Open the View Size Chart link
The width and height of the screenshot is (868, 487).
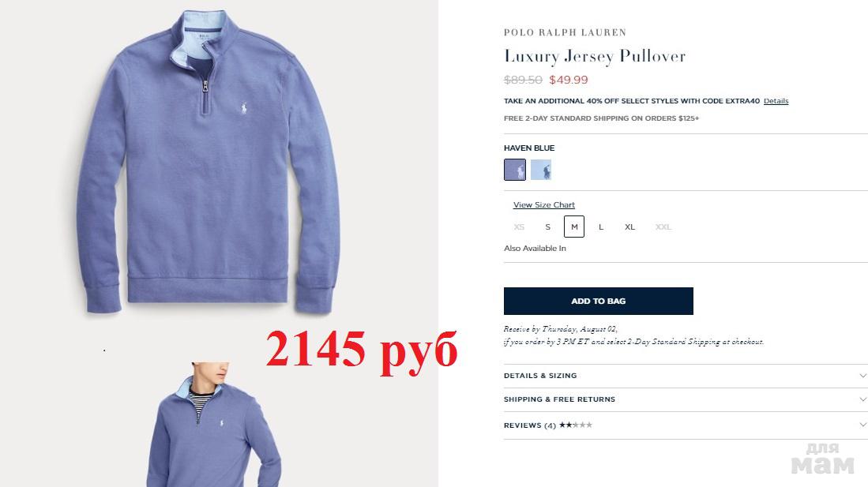tap(543, 204)
